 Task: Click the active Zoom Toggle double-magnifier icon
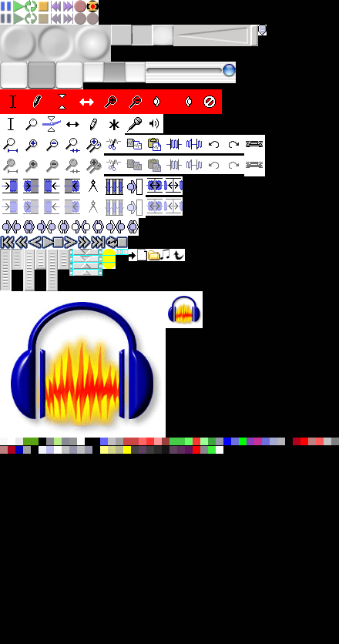94,145
